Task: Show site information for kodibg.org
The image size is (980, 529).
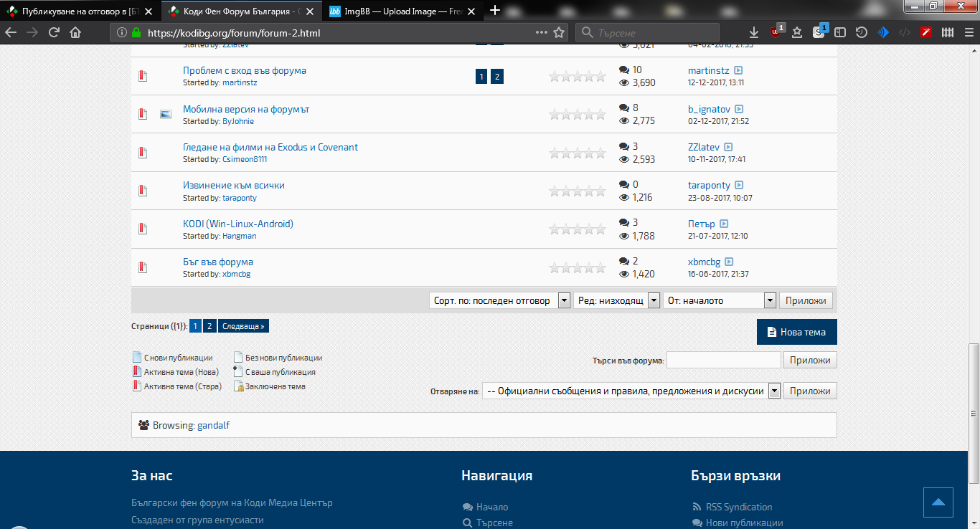Action: point(121,32)
